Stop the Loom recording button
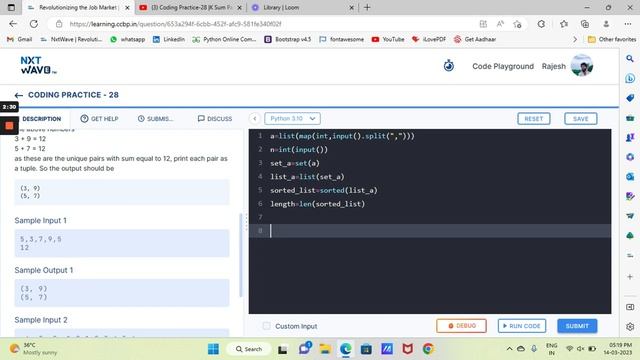The width and height of the screenshot is (640, 360). pyautogui.click(x=9, y=126)
